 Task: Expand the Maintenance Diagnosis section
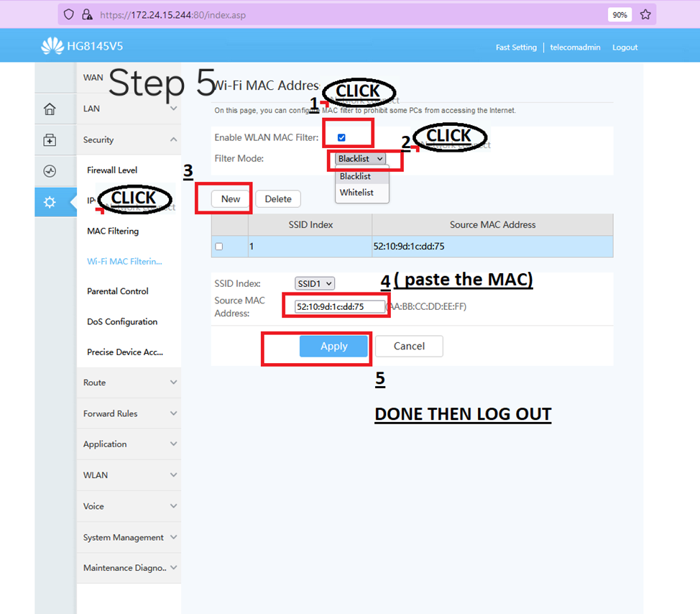pos(129,568)
